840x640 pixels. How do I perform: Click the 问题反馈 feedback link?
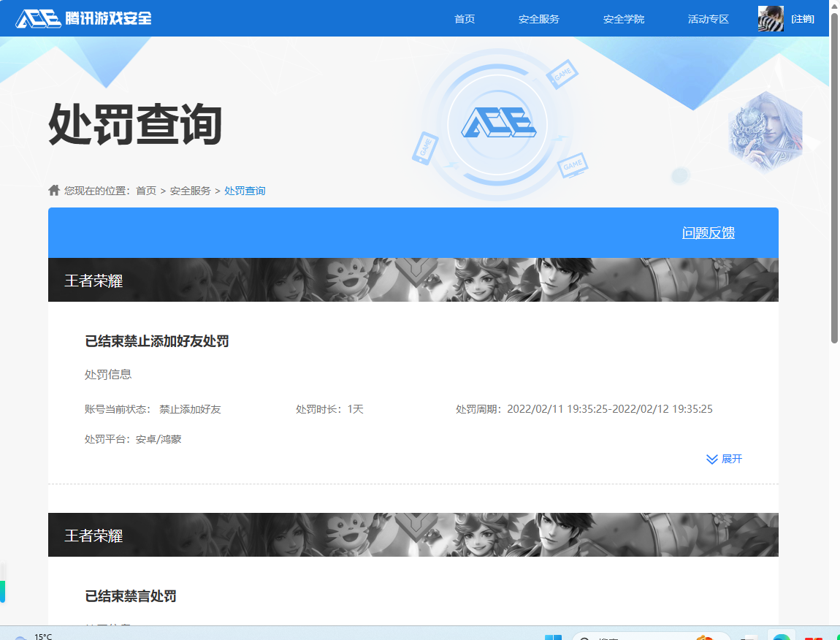[x=709, y=232]
